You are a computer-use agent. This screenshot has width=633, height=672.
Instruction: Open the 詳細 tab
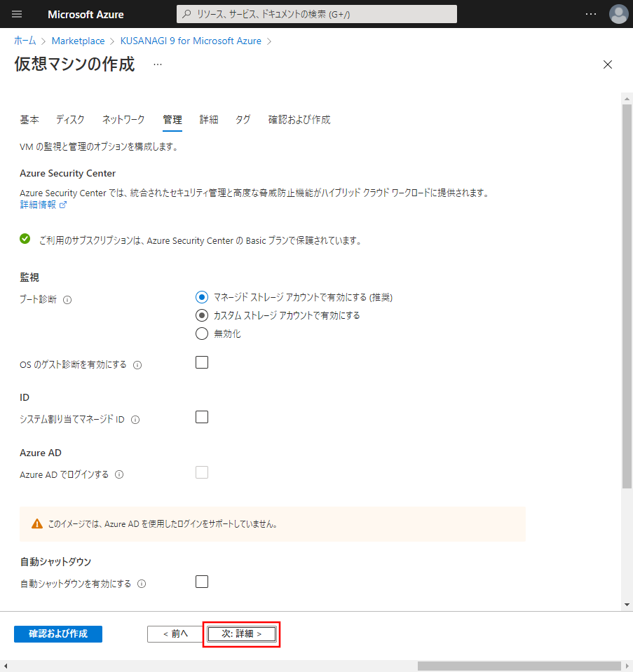click(x=209, y=120)
